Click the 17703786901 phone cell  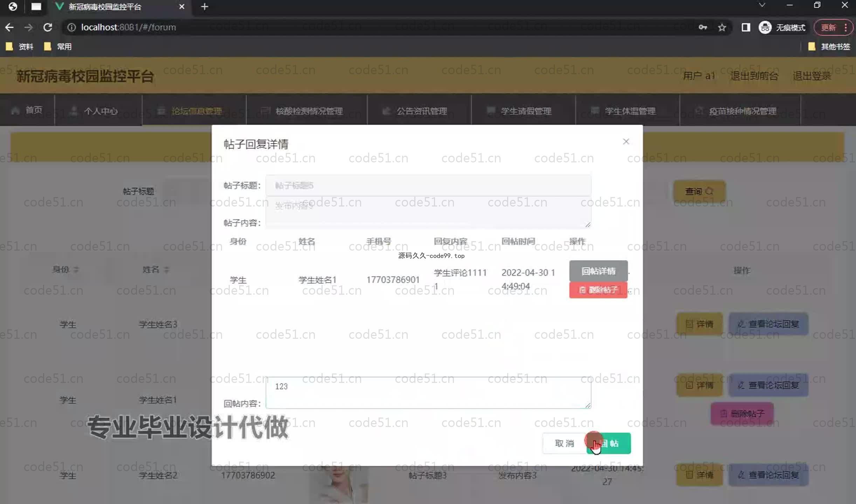point(393,280)
